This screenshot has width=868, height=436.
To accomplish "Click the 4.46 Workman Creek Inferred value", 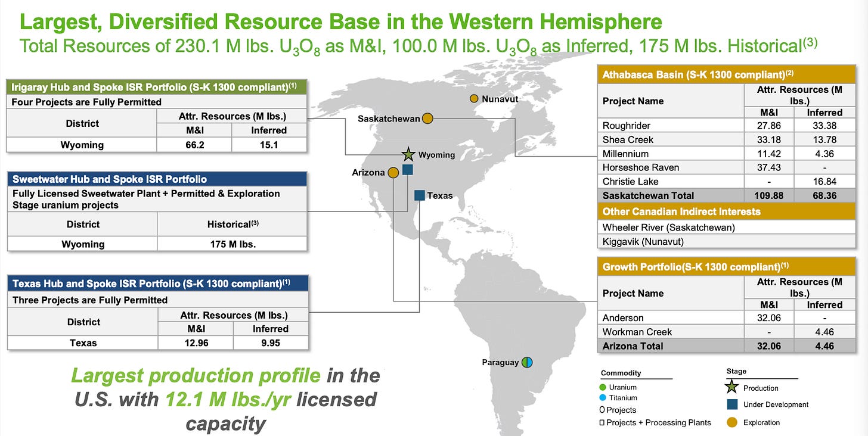I will tap(824, 332).
